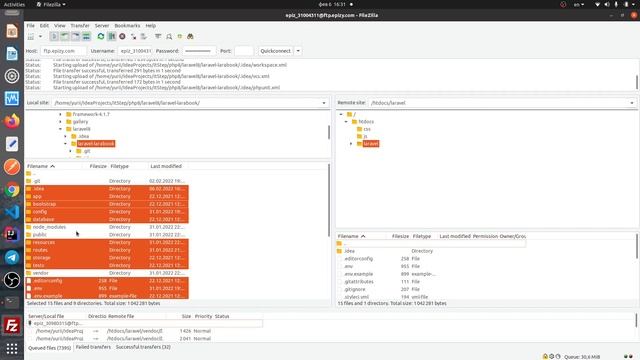The image size is (640, 360).
Task: Search for files with the binoculars icon
Action: (190, 37)
